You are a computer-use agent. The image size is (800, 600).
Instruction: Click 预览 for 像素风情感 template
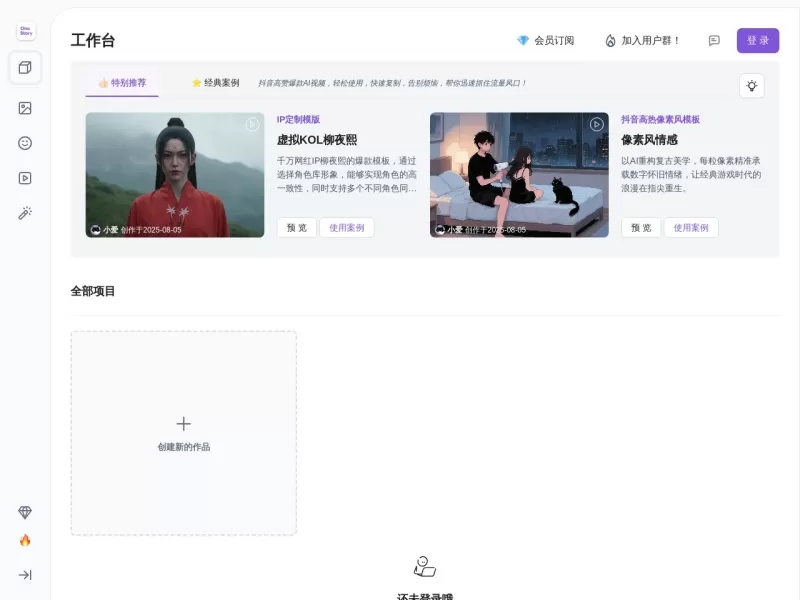640,227
